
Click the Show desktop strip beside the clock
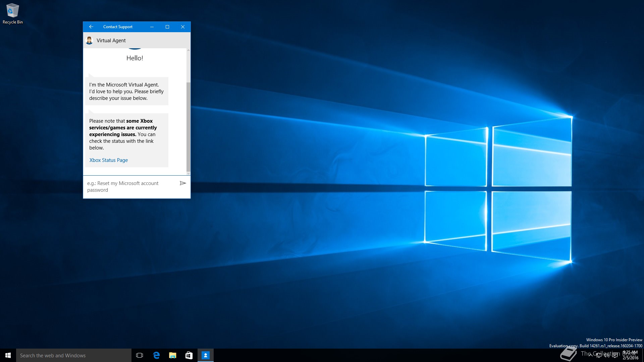tap(643, 355)
